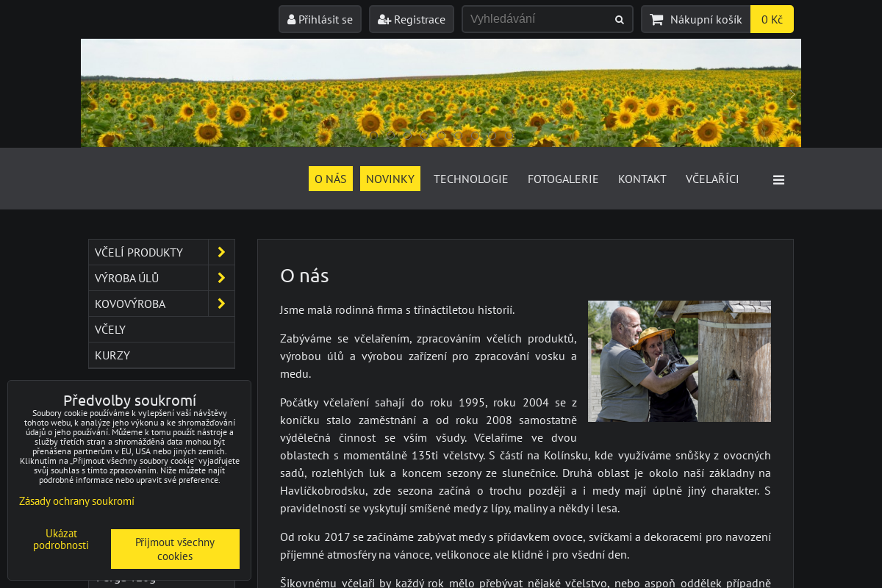Expand the Výroba úlů submenu arrow
Viewport: 882px width, 588px height.
tap(221, 278)
